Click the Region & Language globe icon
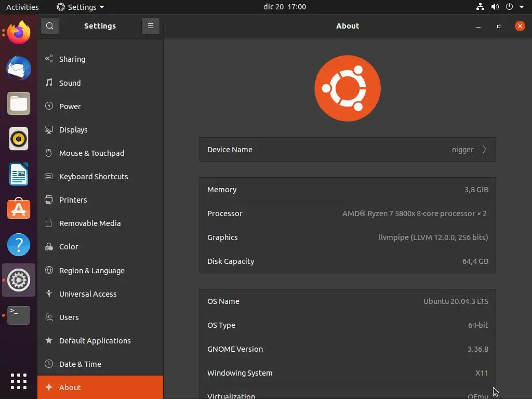 click(49, 270)
